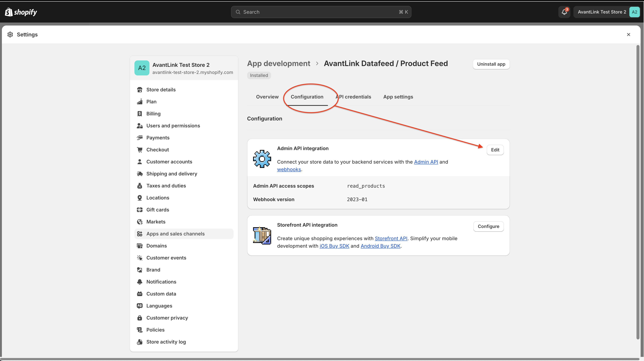The height and width of the screenshot is (361, 644).
Task: Open the Storefront API link
Action: 391,238
